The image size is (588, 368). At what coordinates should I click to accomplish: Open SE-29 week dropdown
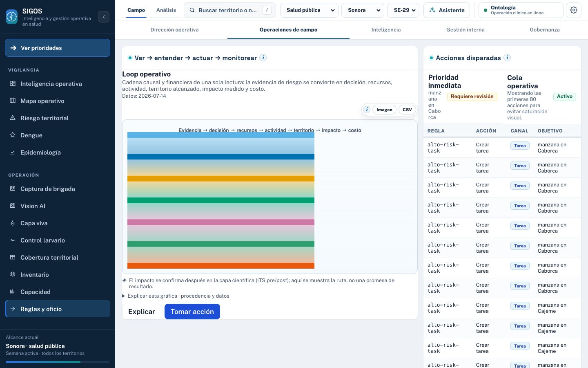pos(403,10)
